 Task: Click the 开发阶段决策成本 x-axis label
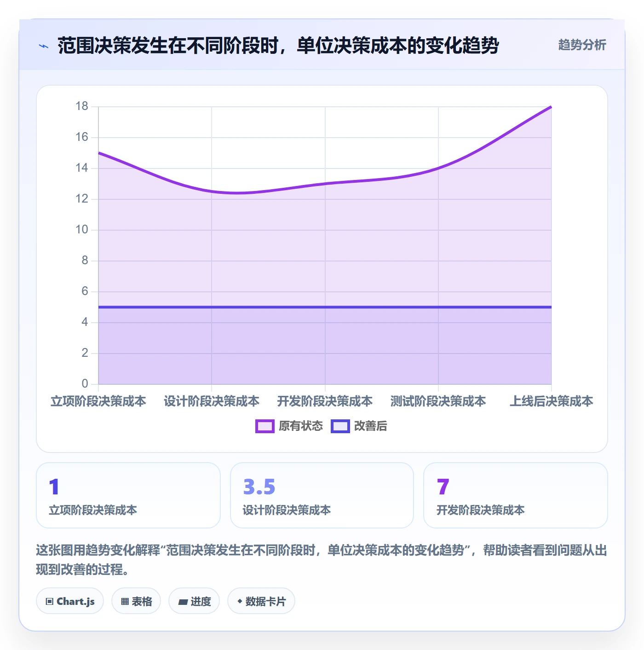[325, 401]
